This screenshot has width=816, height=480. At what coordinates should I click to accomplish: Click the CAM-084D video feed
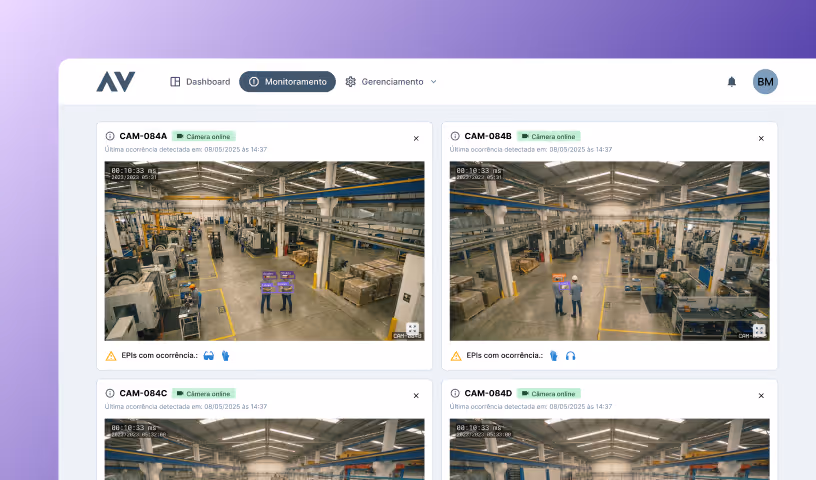click(x=609, y=449)
